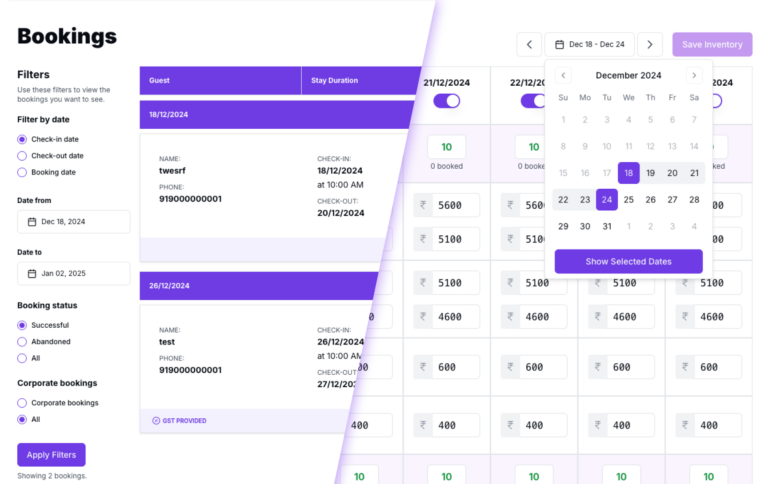Click GST PROVIDED check icon
Image resolution: width=768 pixels, height=484 pixels.
click(156, 421)
